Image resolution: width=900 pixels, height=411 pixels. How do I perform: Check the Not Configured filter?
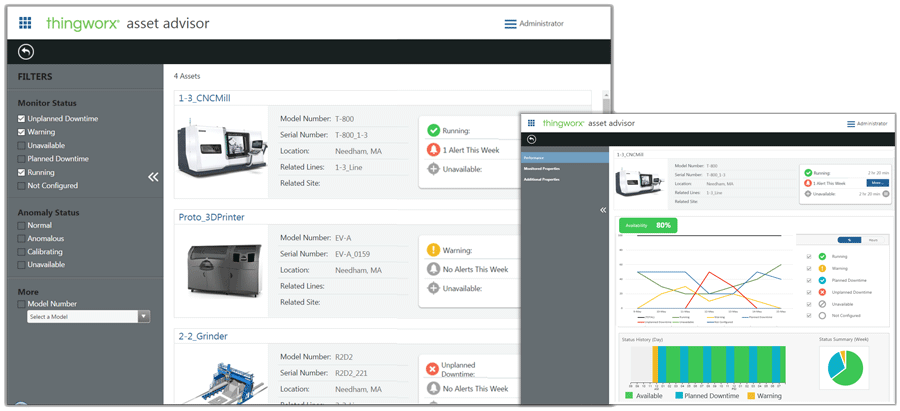[x=21, y=185]
